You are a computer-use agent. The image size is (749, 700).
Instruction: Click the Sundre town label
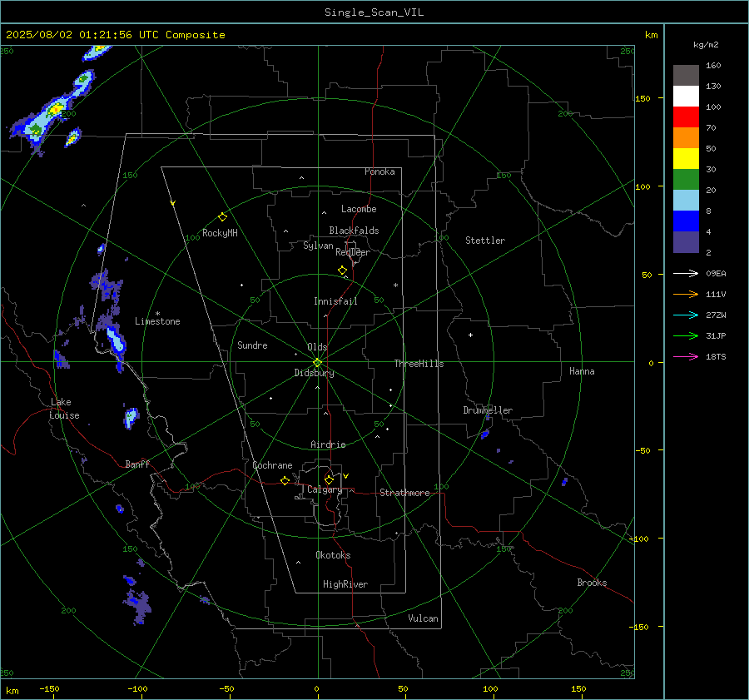[x=252, y=345]
